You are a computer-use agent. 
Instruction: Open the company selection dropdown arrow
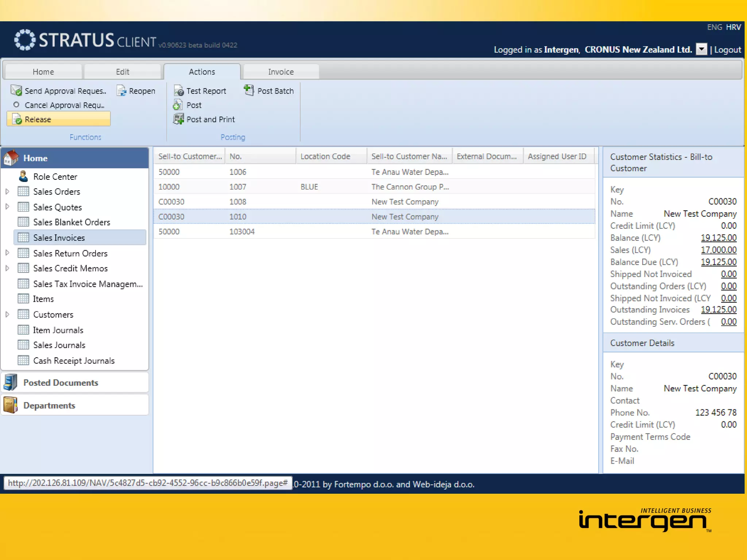point(701,49)
